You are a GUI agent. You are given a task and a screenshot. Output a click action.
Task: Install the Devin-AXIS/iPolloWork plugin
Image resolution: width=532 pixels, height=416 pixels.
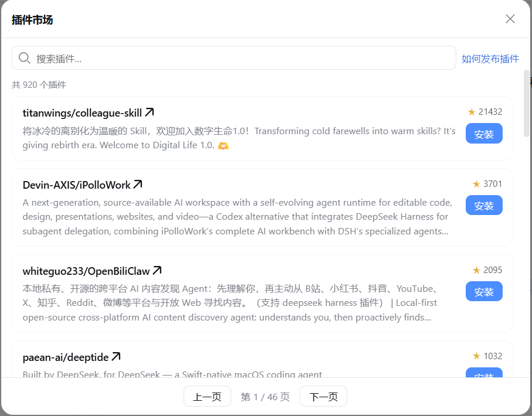click(484, 205)
